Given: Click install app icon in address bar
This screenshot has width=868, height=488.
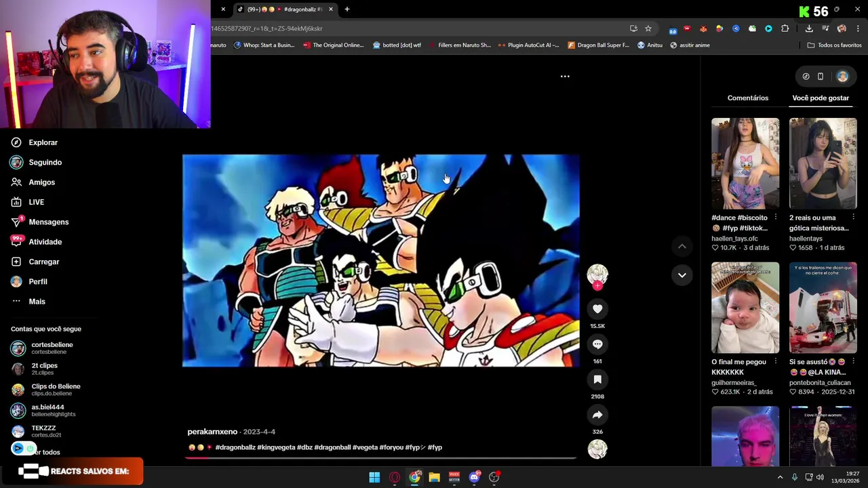Looking at the screenshot, I should click(x=633, y=28).
